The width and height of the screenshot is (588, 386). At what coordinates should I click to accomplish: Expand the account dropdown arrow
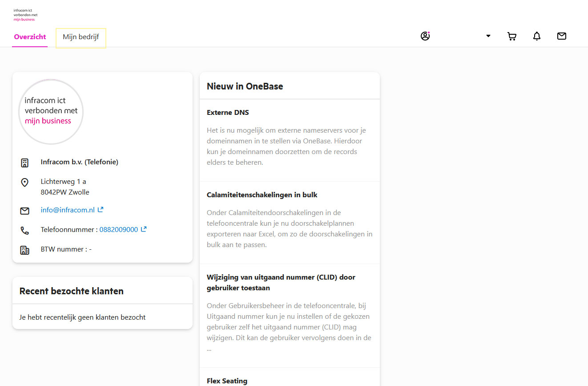tap(488, 36)
